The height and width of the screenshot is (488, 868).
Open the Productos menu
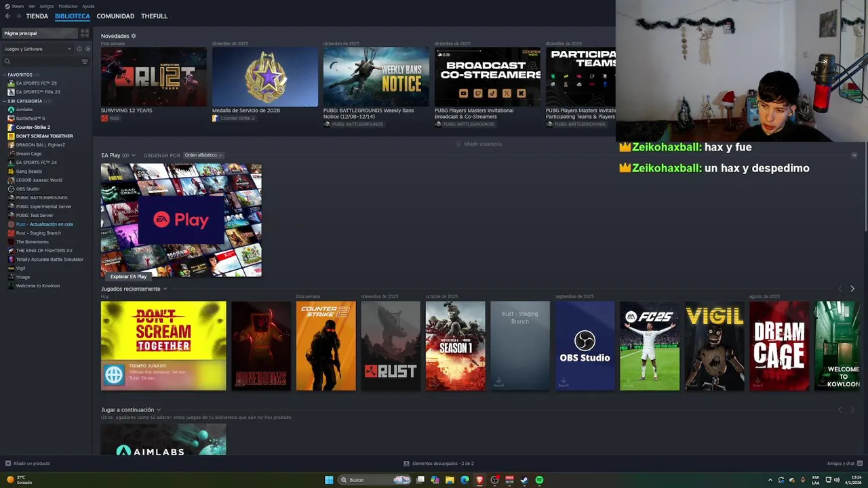tap(68, 6)
